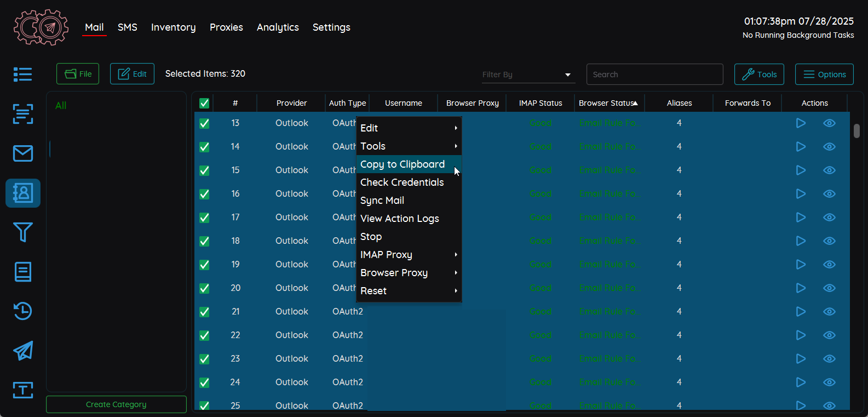Uncheck the select-all header checkbox
The height and width of the screenshot is (417, 868).
coord(204,103)
